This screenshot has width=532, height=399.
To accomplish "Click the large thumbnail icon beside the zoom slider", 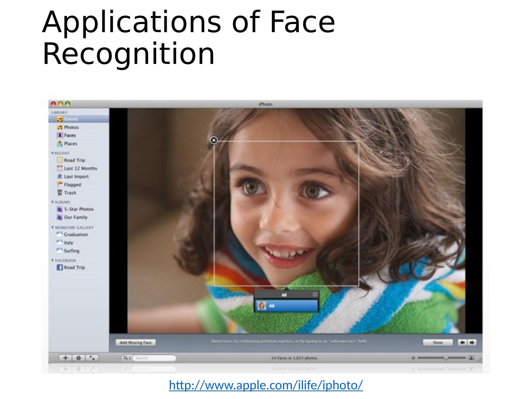I will pos(471,358).
